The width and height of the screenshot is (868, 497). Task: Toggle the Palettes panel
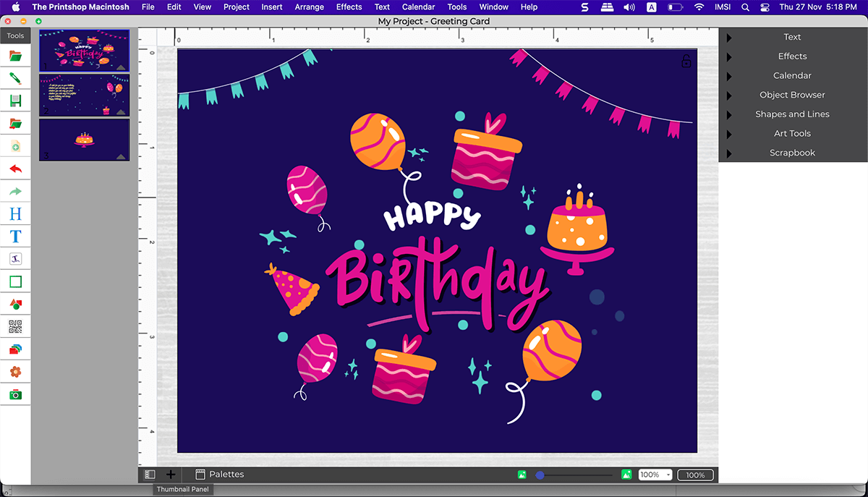[220, 475]
